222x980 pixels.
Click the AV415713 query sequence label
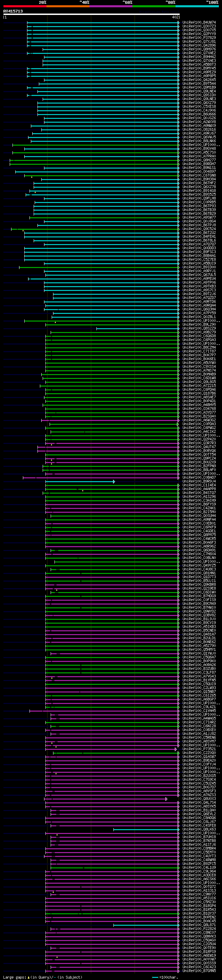click(13, 11)
